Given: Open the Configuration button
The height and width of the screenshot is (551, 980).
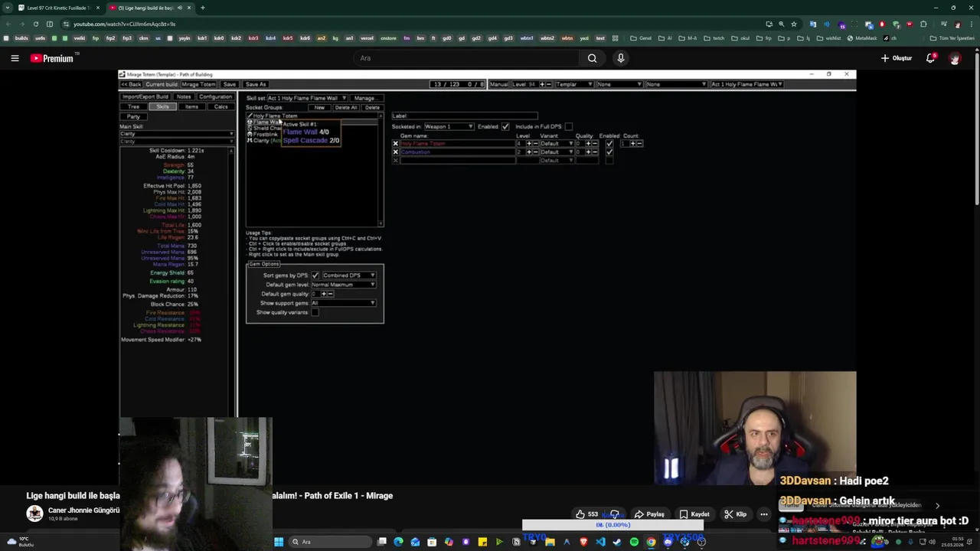Looking at the screenshot, I should point(215,97).
